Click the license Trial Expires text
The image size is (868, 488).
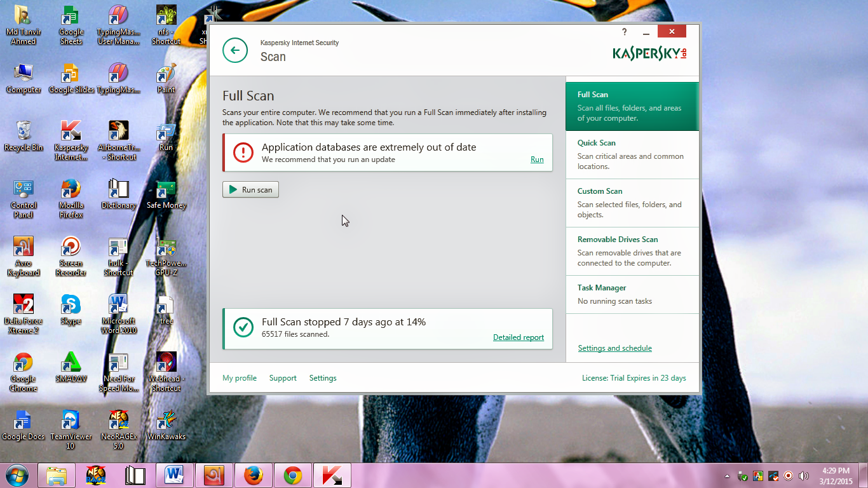tap(634, 378)
